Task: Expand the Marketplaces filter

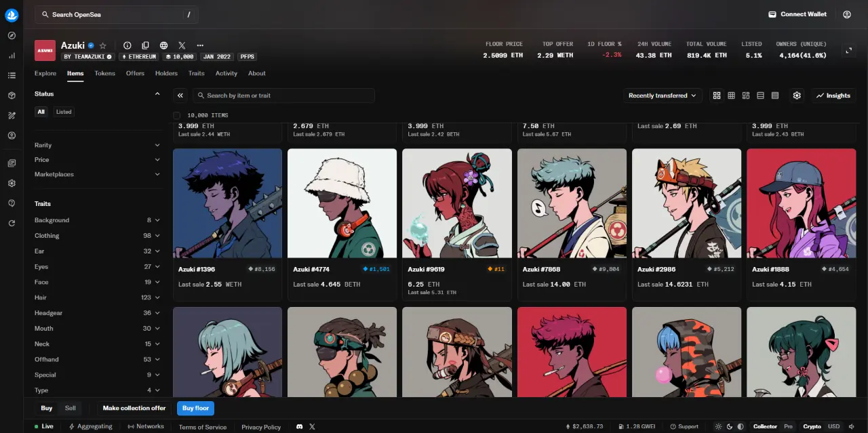Action: [97, 174]
